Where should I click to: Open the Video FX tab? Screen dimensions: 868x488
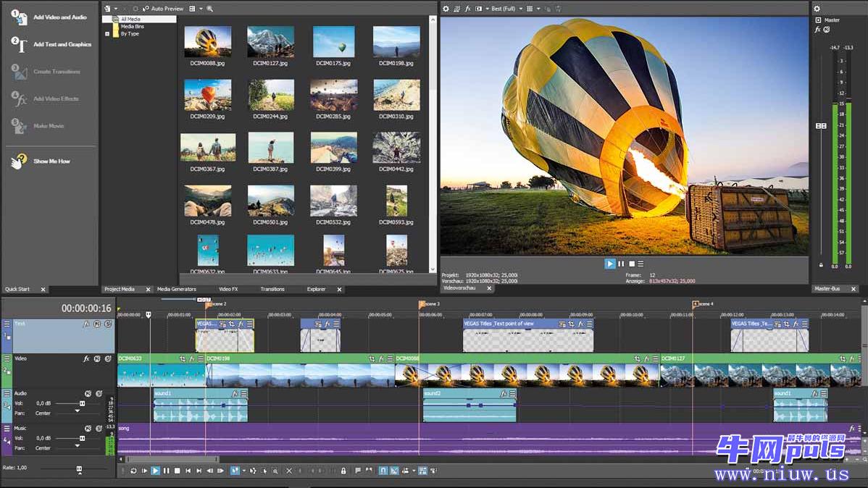[x=228, y=289]
